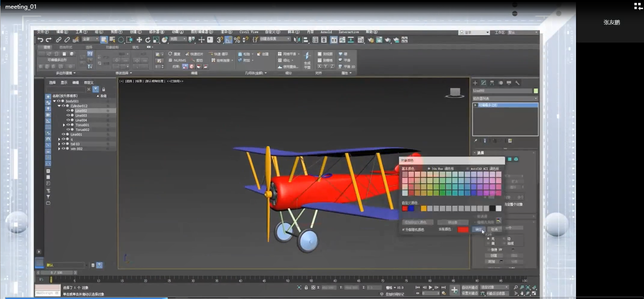This screenshot has height=299, width=644.
Task: Click 取消 button in color dialog
Action: coord(494,229)
